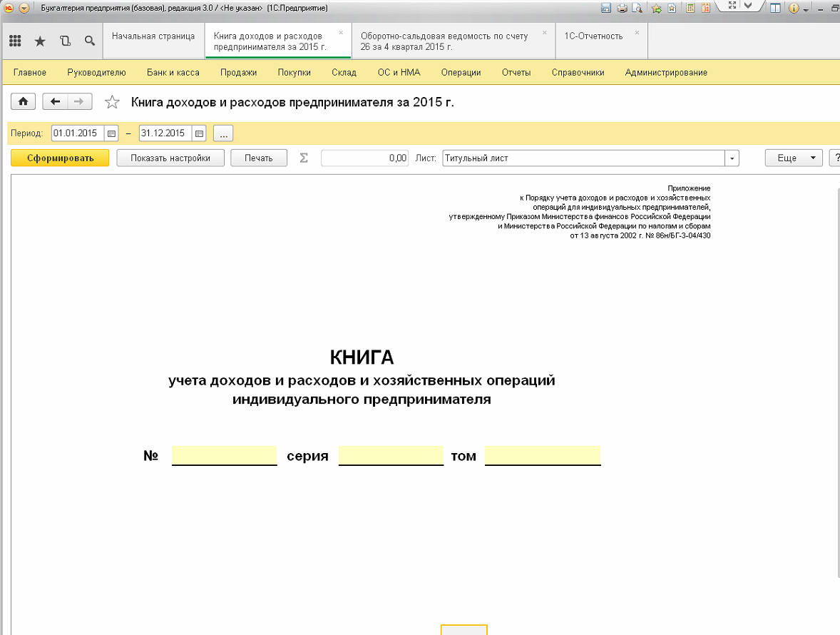
Task: Open the calendar icon in title bar
Action: coord(706,9)
